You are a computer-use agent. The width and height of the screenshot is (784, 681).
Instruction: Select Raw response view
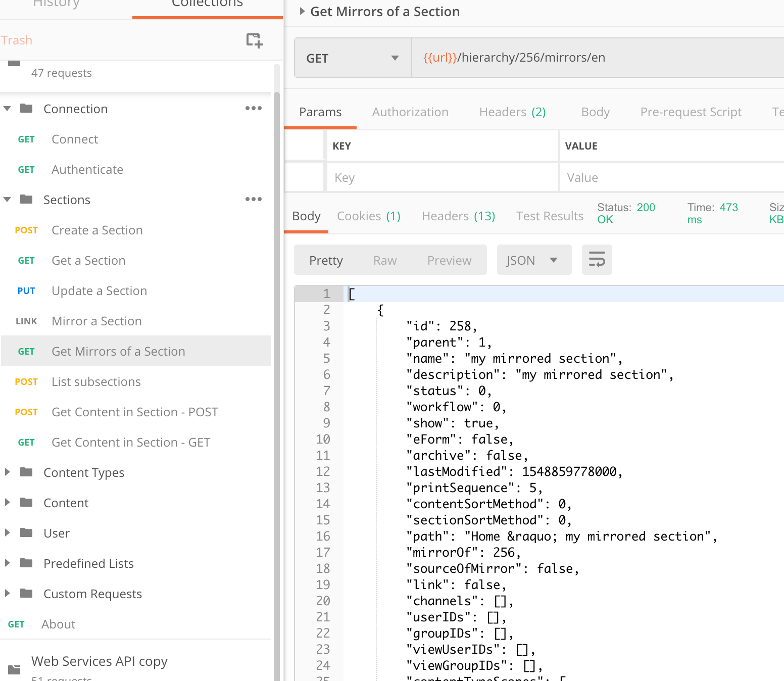[x=384, y=260]
